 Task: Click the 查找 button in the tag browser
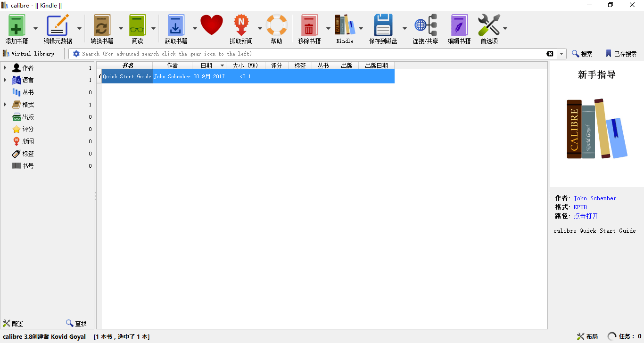click(76, 324)
